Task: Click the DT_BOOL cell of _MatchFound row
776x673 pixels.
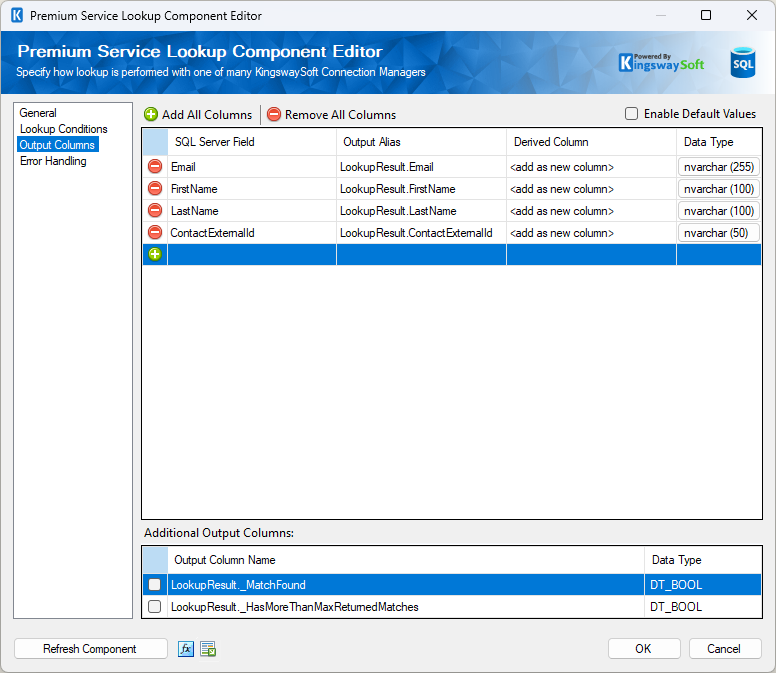Action: [x=703, y=585]
